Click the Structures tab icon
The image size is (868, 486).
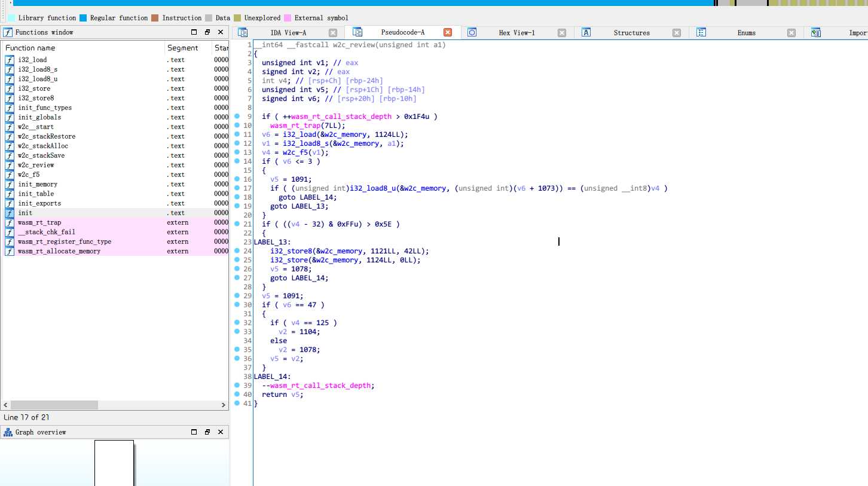coord(586,33)
